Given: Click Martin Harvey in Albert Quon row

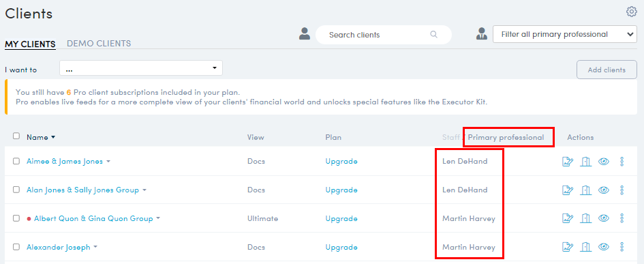Looking at the screenshot, I should [x=469, y=218].
